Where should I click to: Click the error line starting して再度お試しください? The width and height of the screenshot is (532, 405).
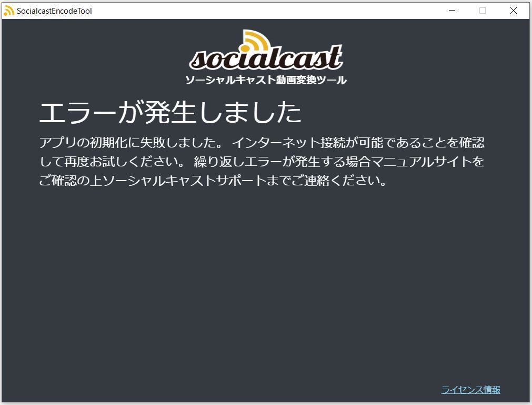(x=262, y=162)
